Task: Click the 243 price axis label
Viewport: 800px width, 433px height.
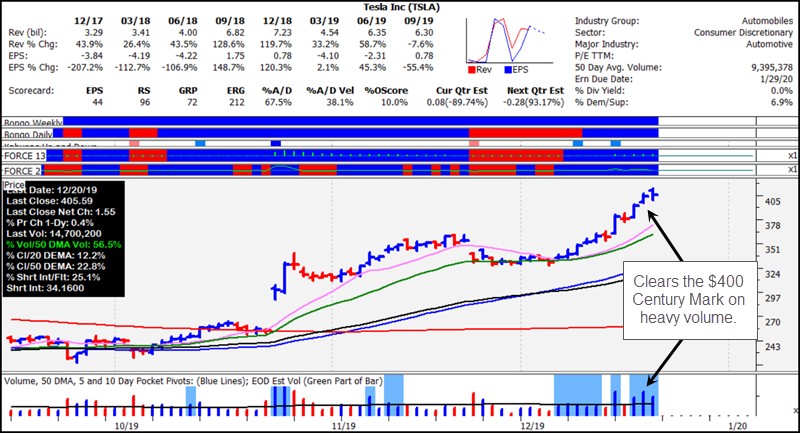Action: coord(772,347)
